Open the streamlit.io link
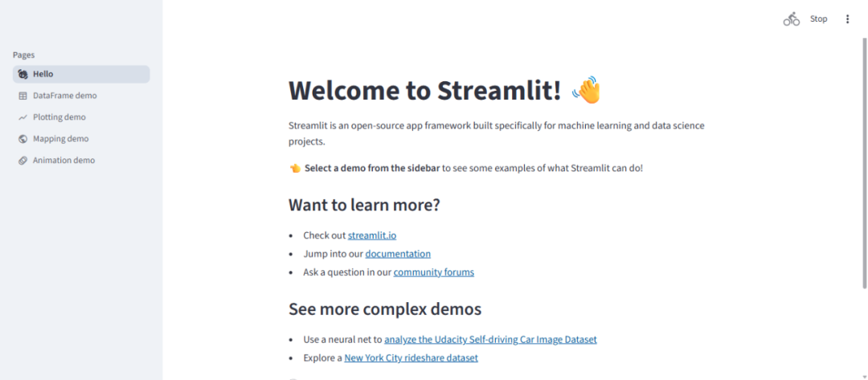868x380 pixels. click(372, 235)
